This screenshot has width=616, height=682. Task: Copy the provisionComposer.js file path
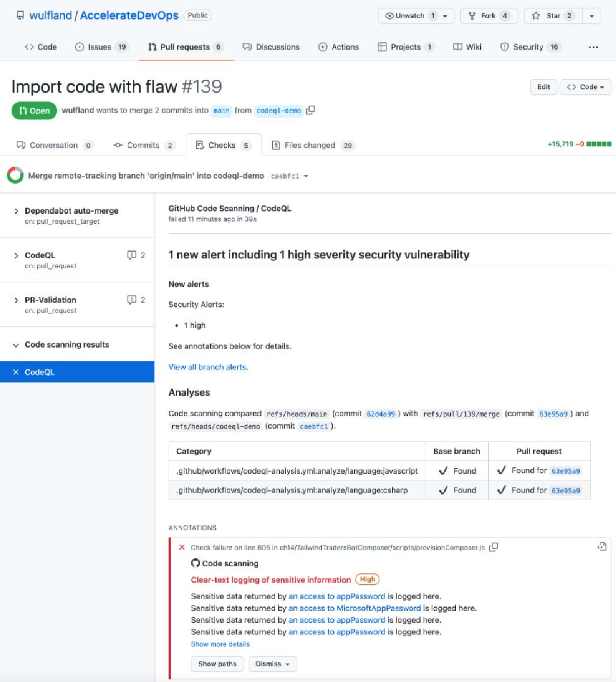pyautogui.click(x=494, y=547)
